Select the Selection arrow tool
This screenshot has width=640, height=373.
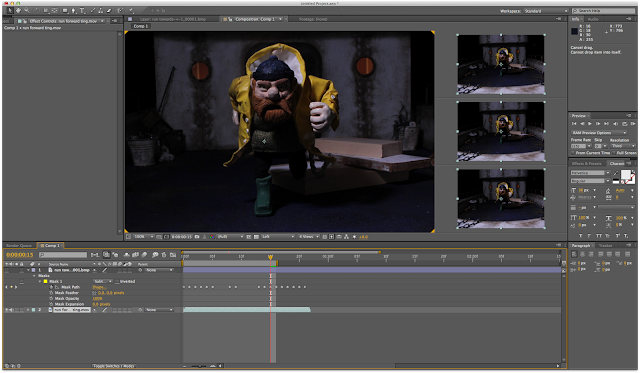10,11
